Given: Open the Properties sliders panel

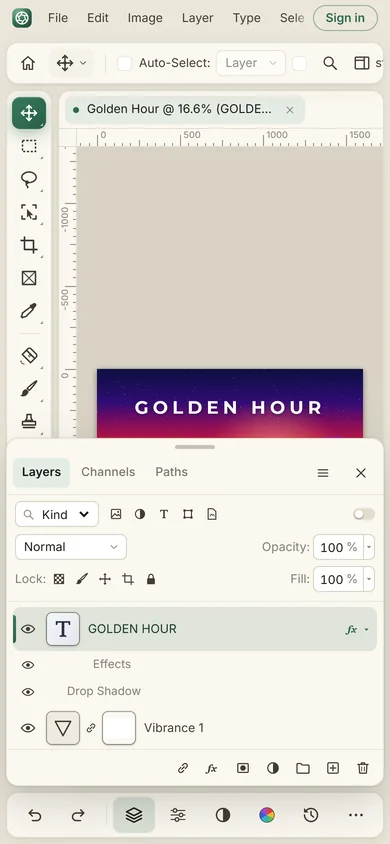Looking at the screenshot, I should pyautogui.click(x=178, y=815).
